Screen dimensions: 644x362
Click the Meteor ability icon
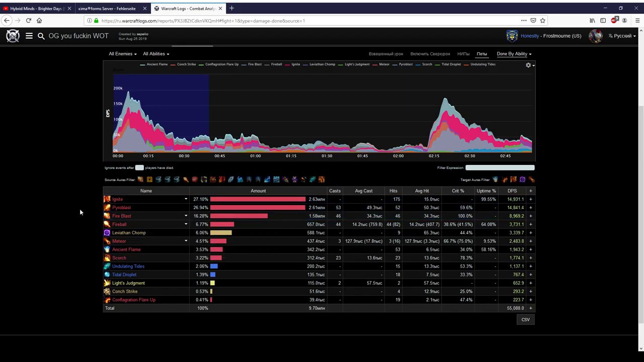107,241
